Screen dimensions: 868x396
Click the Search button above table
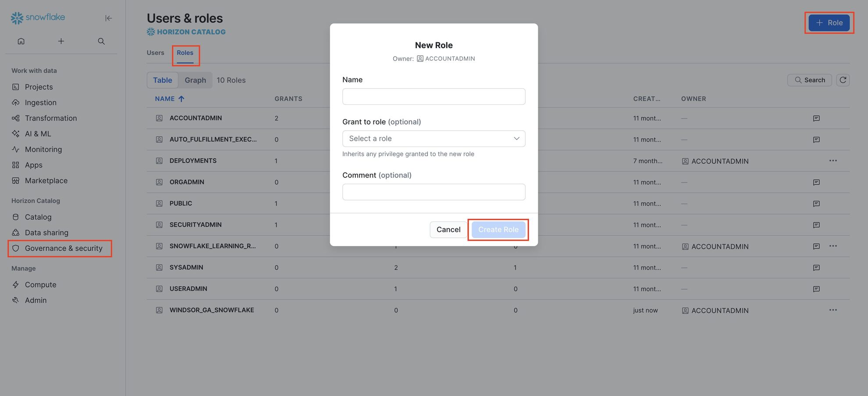pyautogui.click(x=809, y=80)
